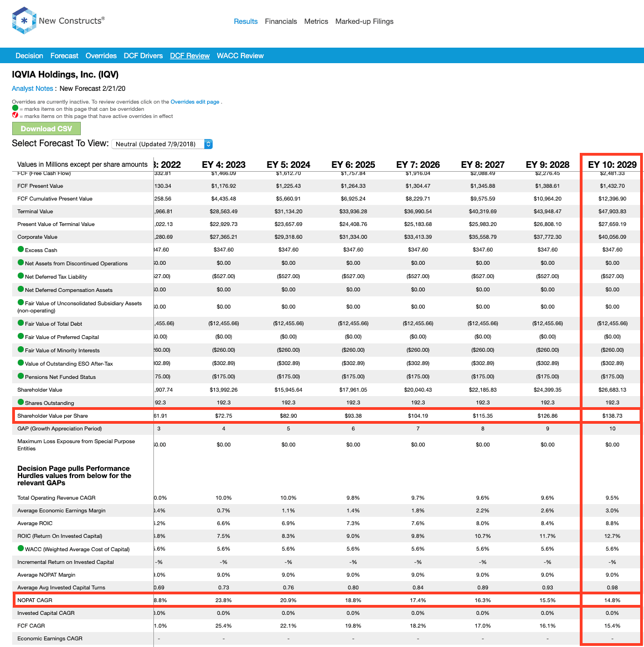644x647 pixels.
Task: Click the GAP (Growth Appreciation Period) row label
Action: point(59,429)
